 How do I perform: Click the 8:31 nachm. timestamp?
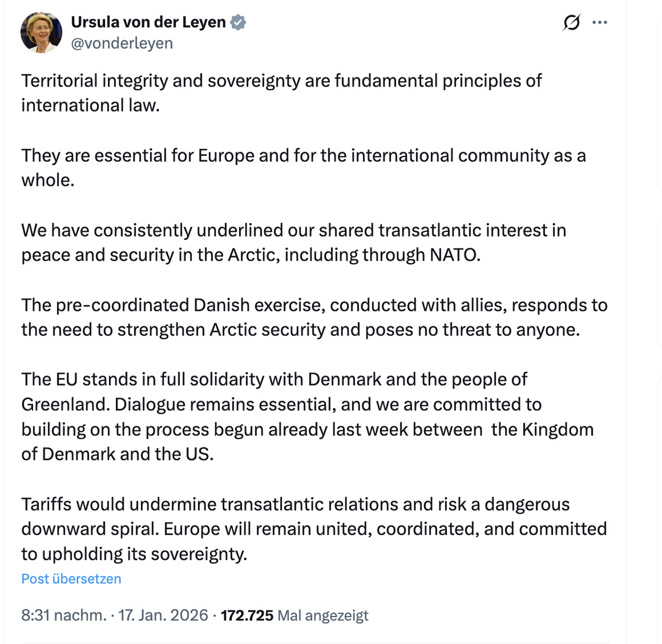[x=64, y=615]
